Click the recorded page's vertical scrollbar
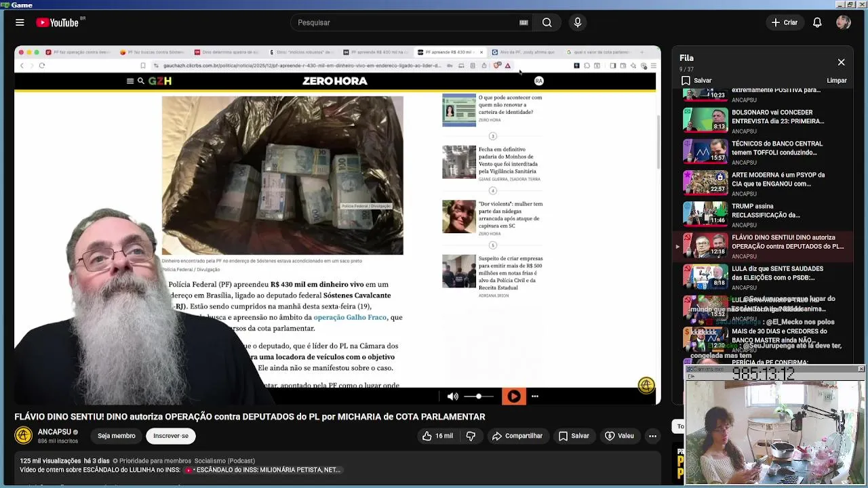Image resolution: width=868 pixels, height=488 pixels. (658, 142)
